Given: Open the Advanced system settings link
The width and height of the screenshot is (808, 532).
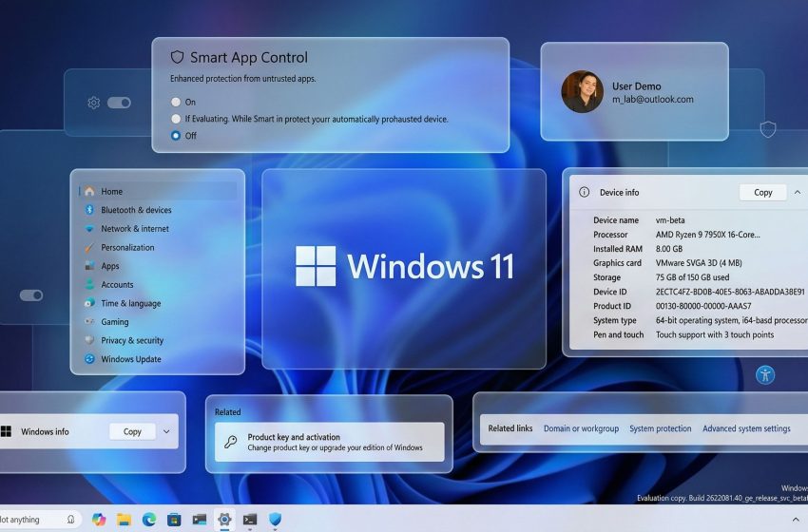Looking at the screenshot, I should tap(746, 428).
